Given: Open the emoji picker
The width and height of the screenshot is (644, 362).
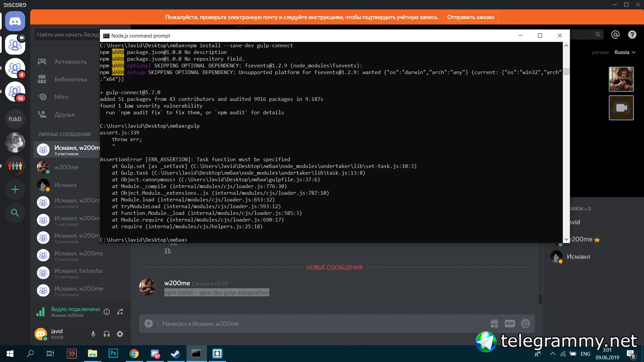Looking at the screenshot, I should point(525,323).
